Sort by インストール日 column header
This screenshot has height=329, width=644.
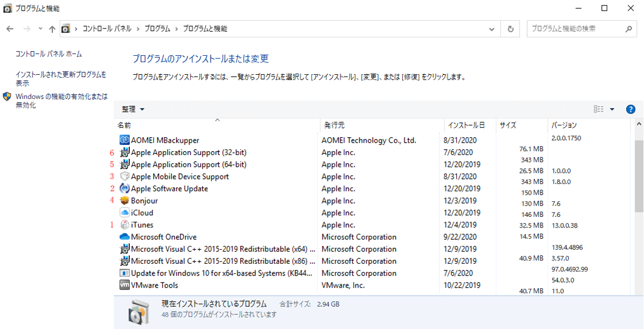pos(466,125)
